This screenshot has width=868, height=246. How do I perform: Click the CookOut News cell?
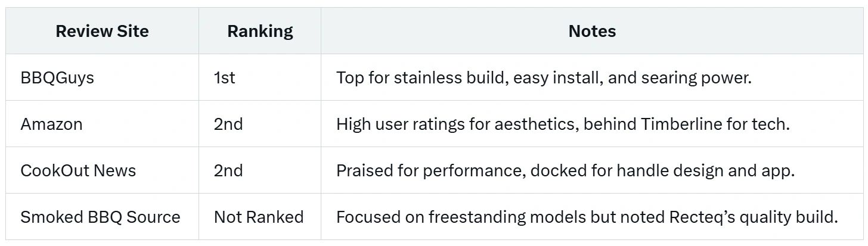click(78, 170)
